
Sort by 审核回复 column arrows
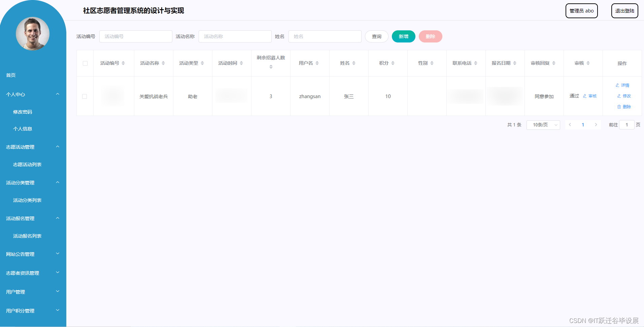click(554, 63)
